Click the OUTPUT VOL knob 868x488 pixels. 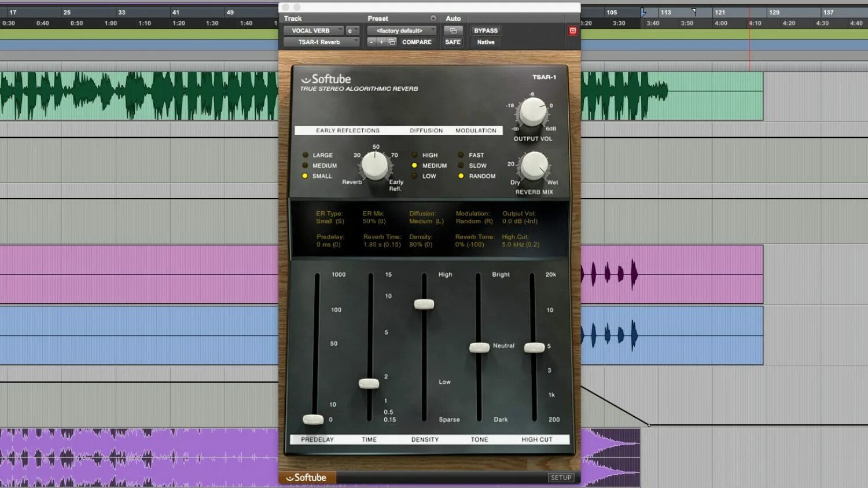532,112
